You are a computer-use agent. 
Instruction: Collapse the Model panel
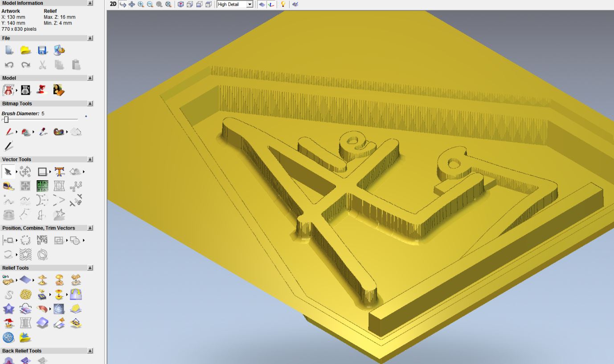click(x=90, y=78)
